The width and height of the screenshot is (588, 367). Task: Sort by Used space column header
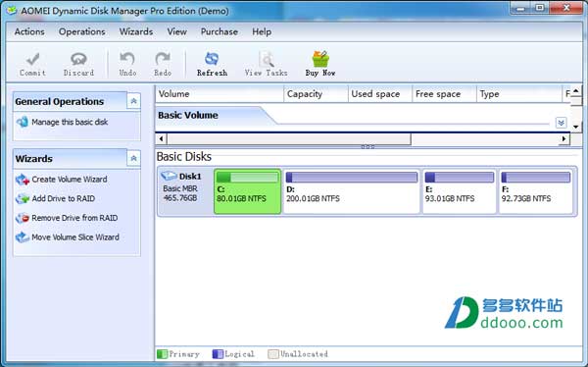point(380,94)
